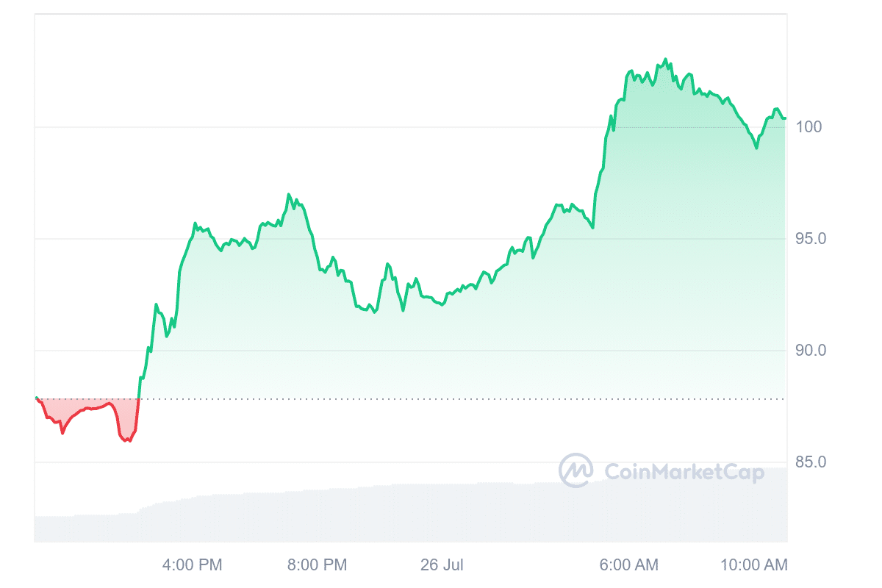Screen dimensions: 882x588
Task: Click the 85.0 price axis label
Action: coord(811,462)
